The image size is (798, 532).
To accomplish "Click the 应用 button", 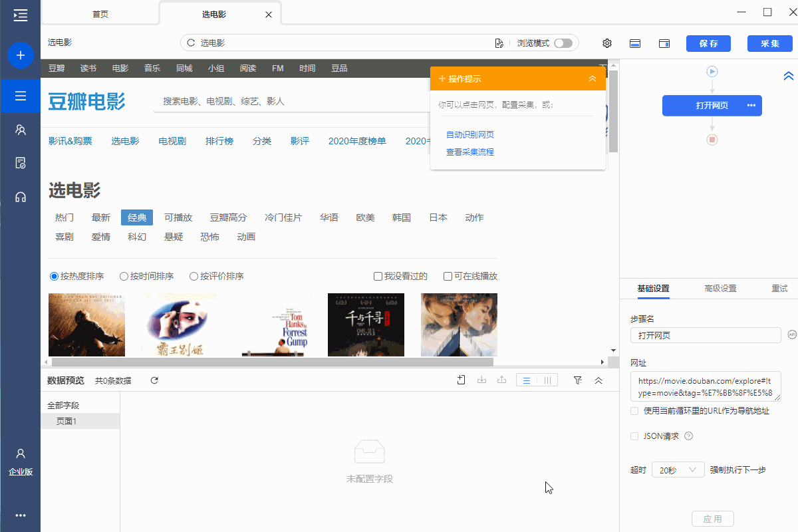I will tap(712, 519).
